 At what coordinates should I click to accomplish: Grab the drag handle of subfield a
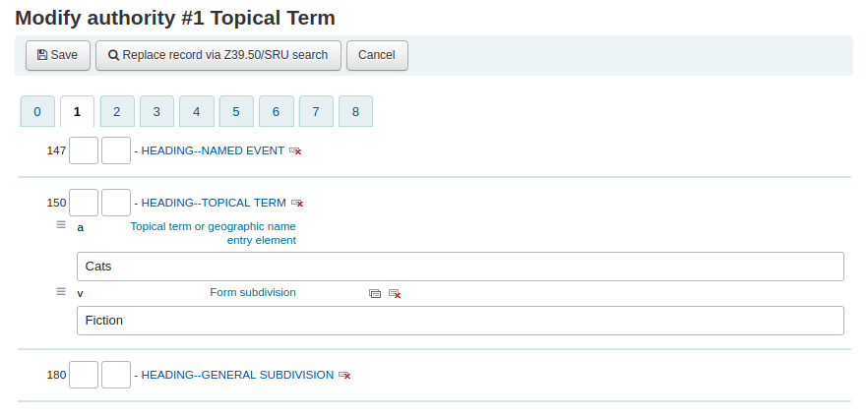tap(61, 226)
